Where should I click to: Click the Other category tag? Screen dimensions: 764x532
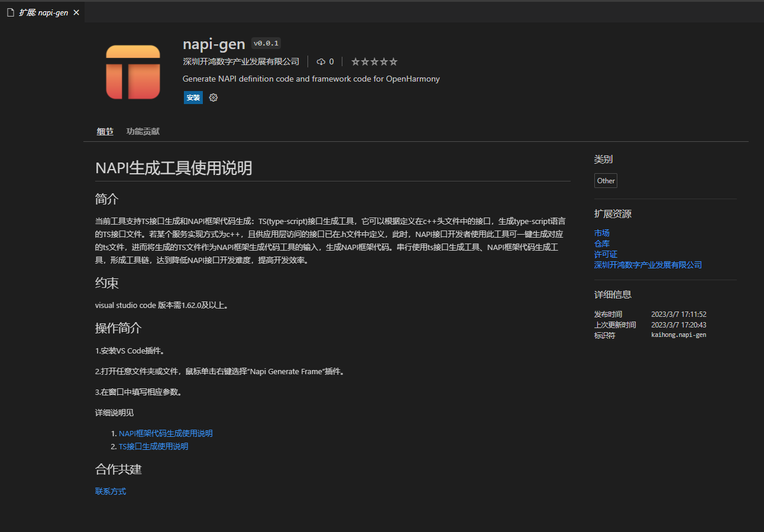click(606, 181)
